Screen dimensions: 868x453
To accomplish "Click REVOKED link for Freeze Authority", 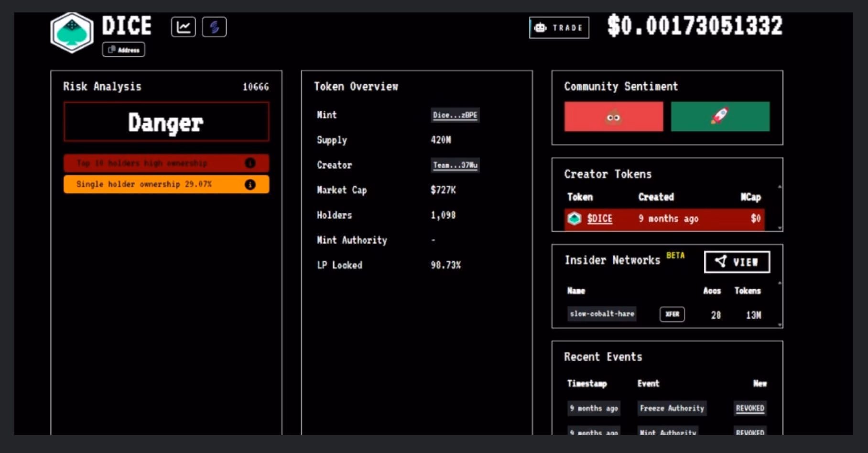I will tap(749, 409).
